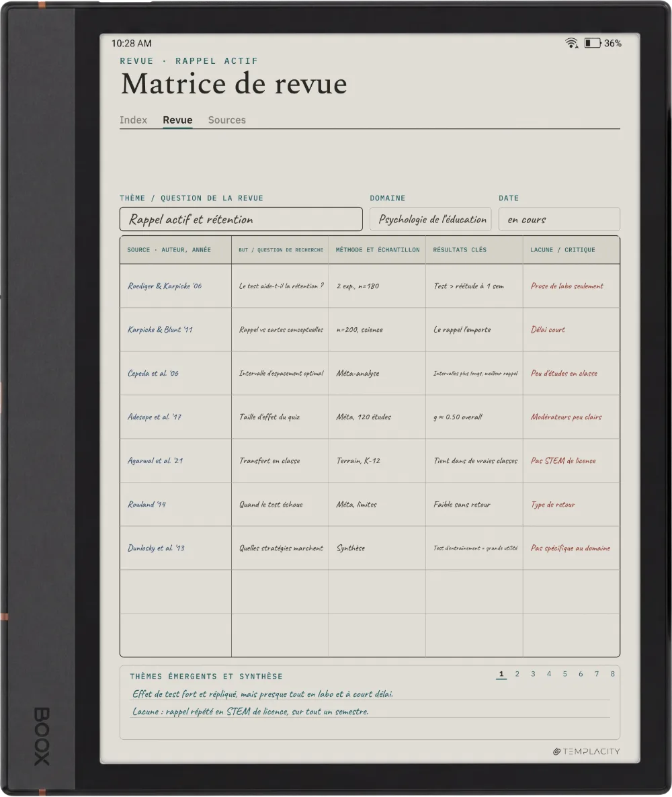Select the Revue tab
672x797 pixels.
177,120
